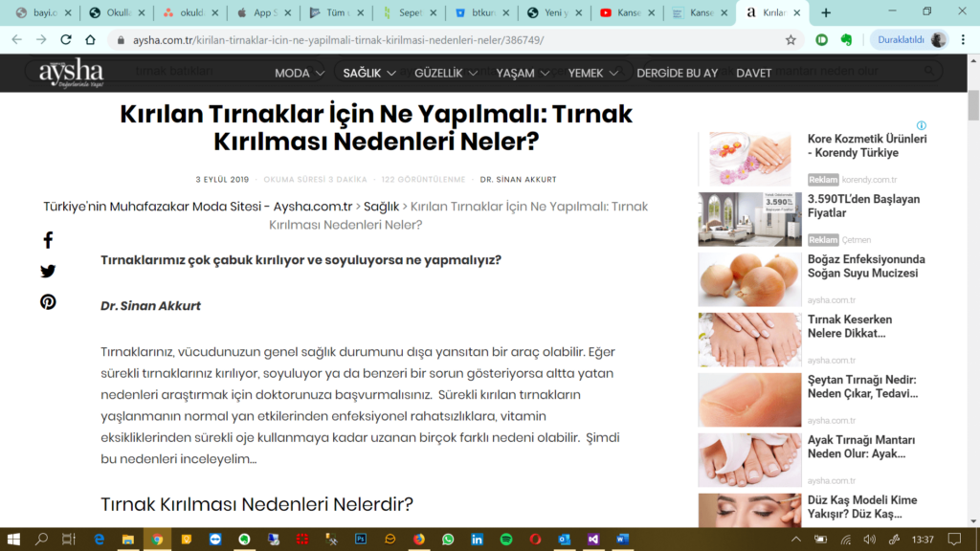Open WhatsApp from the taskbar

pyautogui.click(x=448, y=540)
